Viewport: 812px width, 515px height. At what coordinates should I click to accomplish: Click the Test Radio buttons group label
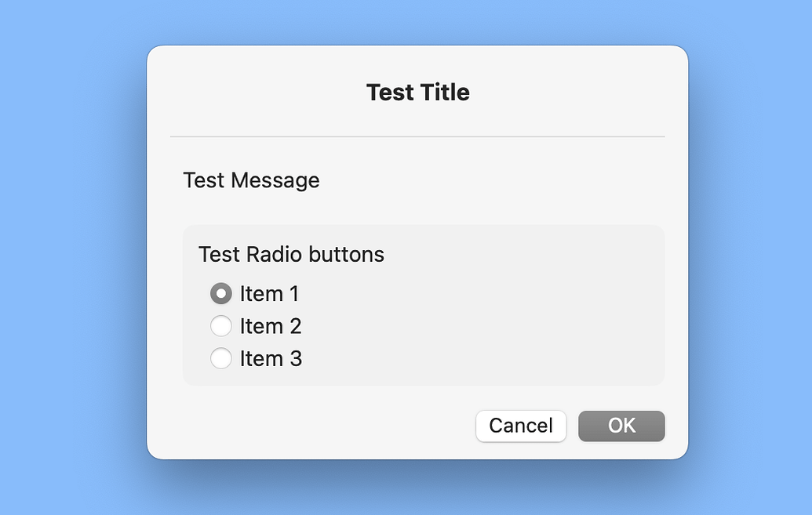291,254
